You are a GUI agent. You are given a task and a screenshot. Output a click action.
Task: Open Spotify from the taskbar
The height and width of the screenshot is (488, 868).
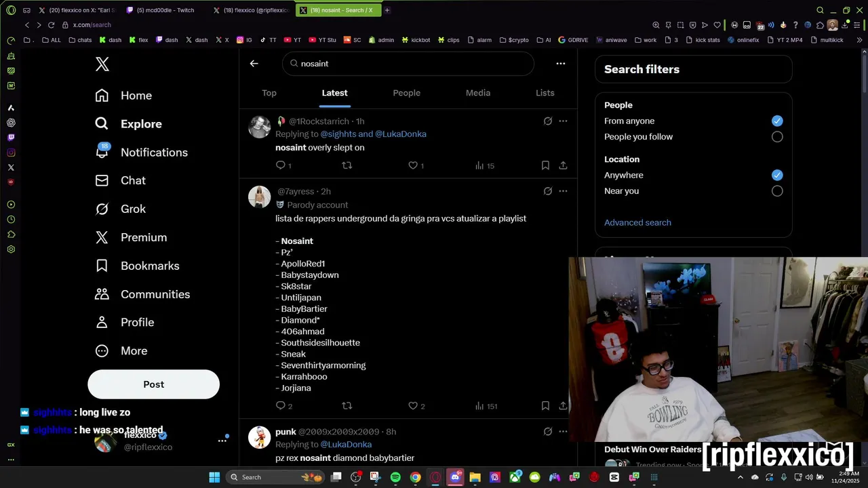(395, 477)
